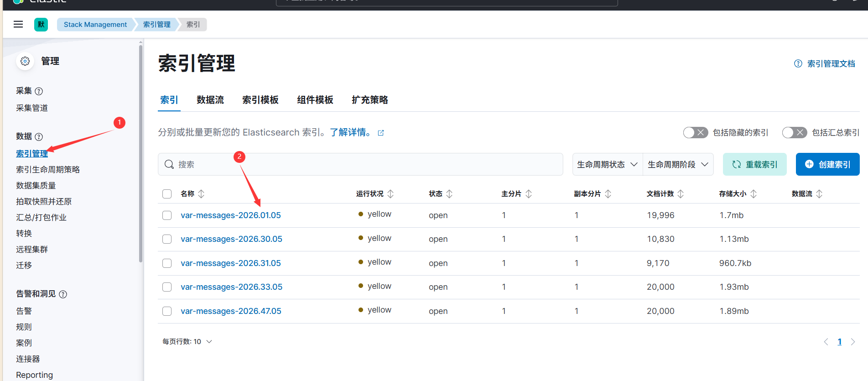Viewport: 868px width, 381px height.
Task: Open 索引生命周期策略 in sidebar
Action: click(x=48, y=170)
